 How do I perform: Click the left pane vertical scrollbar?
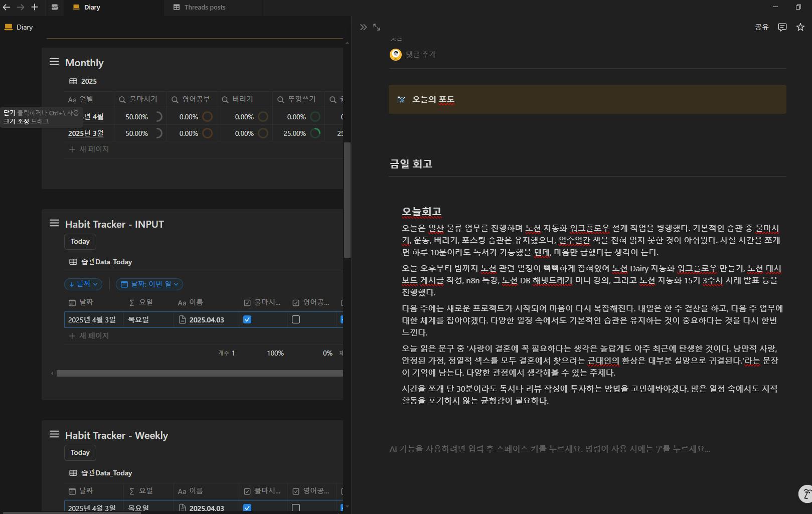pos(347,200)
